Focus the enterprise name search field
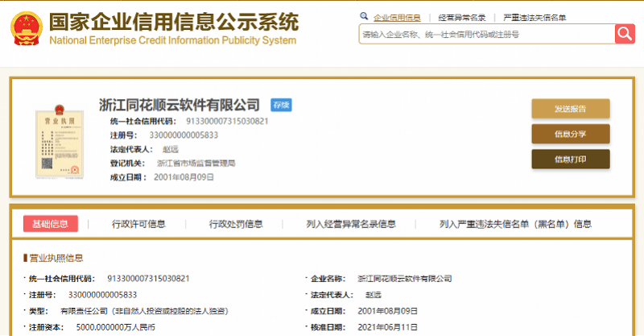The image size is (644, 336). (x=487, y=34)
